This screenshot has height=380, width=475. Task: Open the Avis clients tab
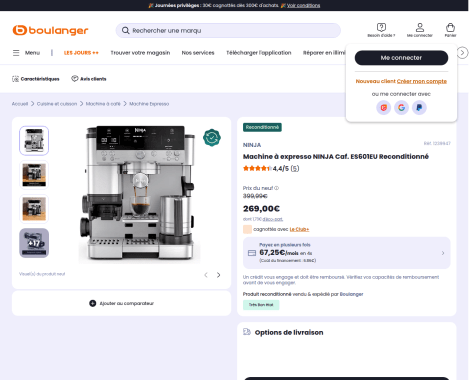(x=89, y=79)
